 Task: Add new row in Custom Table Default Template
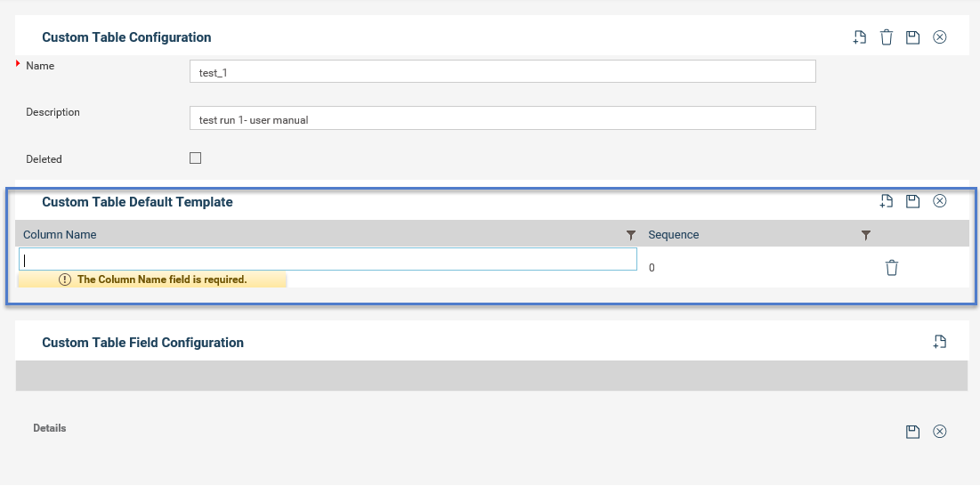[x=887, y=201]
